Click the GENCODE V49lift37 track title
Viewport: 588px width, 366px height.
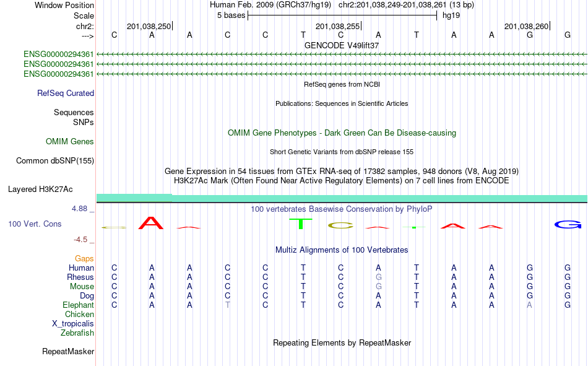tap(342, 45)
